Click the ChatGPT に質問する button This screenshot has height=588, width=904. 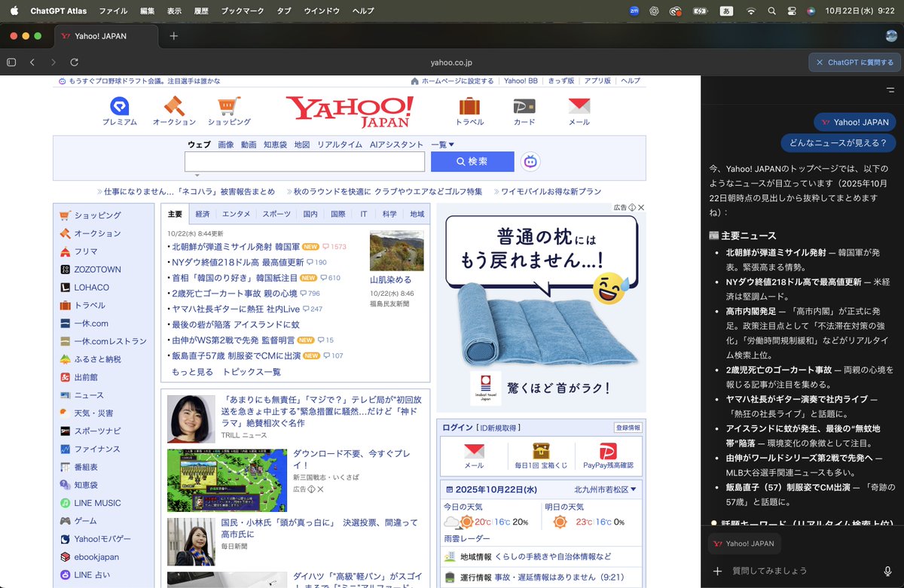[x=854, y=62]
